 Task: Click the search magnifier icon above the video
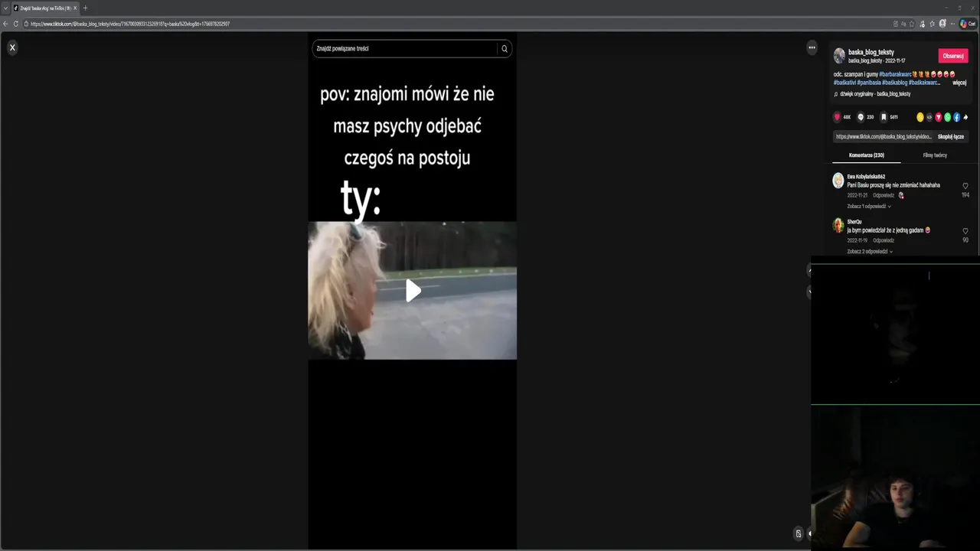(505, 48)
